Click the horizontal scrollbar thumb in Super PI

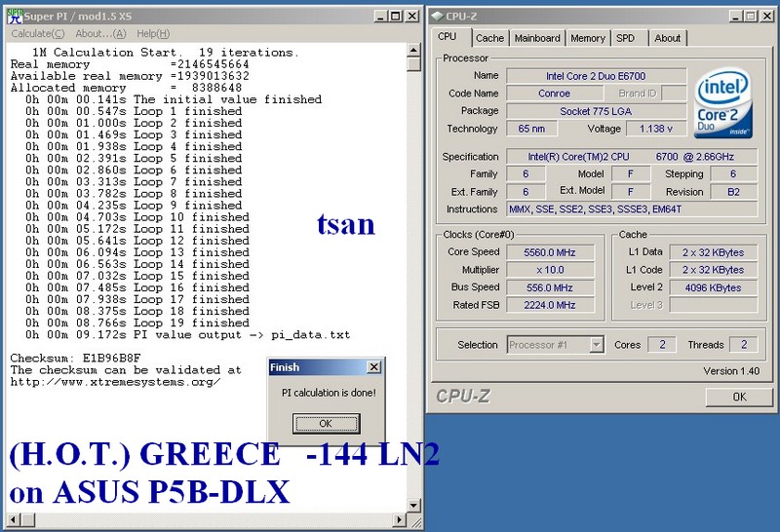coord(27,520)
